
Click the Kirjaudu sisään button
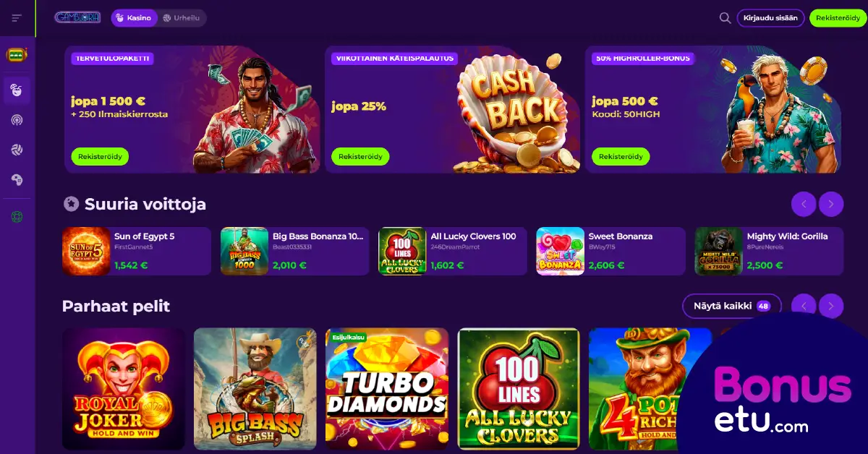tap(770, 18)
